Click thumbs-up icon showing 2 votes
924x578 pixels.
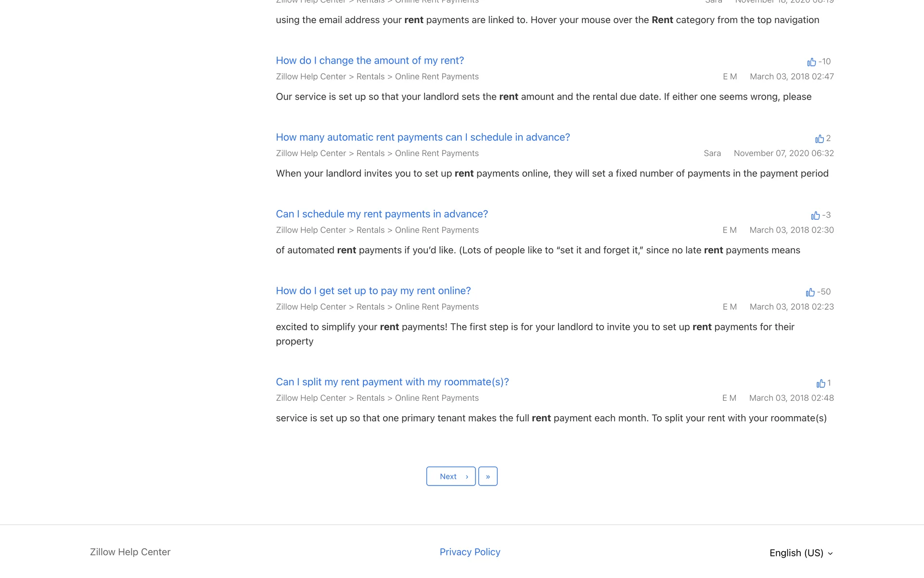click(820, 139)
